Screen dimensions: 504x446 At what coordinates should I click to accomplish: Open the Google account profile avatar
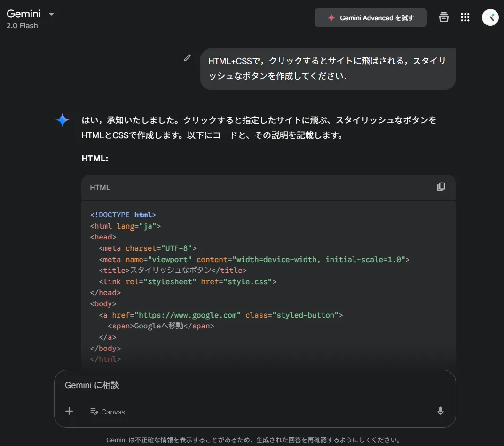[x=490, y=17]
